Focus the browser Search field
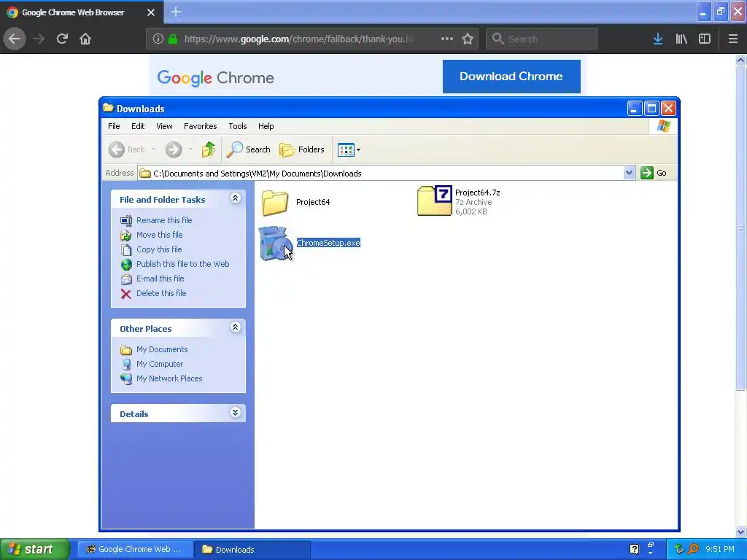Screen dimensions: 747x560 click(x=541, y=39)
